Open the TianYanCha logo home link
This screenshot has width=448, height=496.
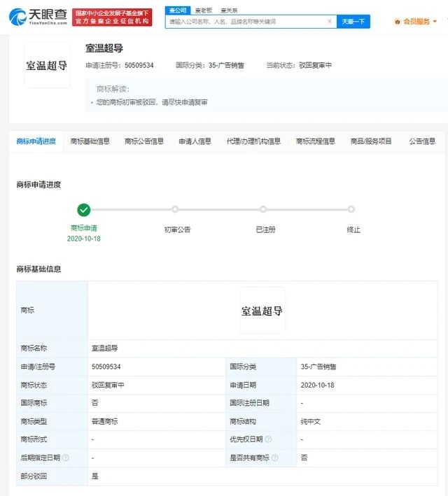click(38, 17)
